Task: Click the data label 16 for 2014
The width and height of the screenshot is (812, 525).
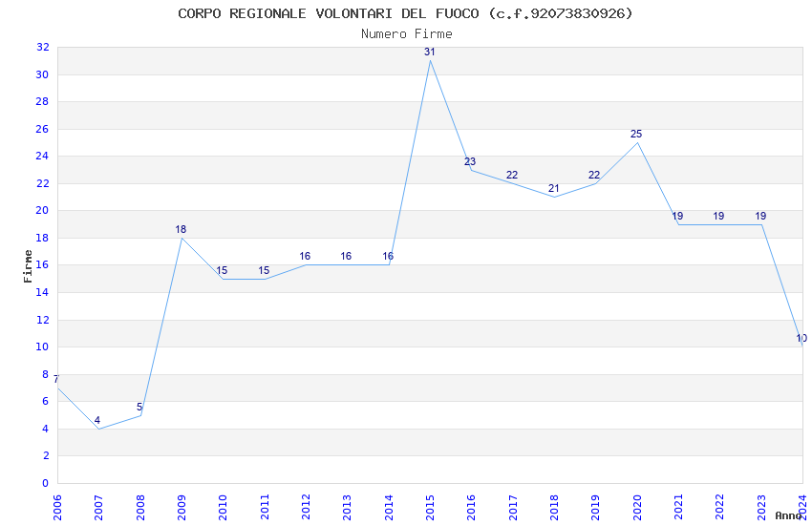Action: 388,256
